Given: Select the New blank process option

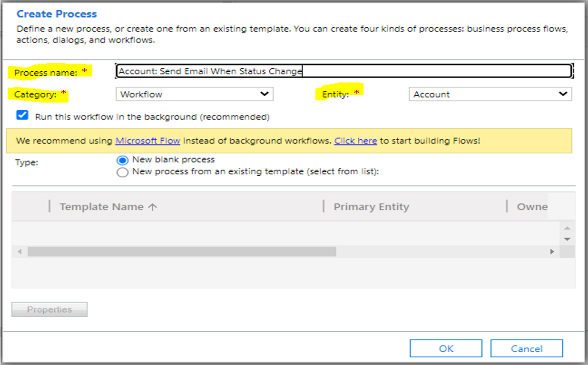Looking at the screenshot, I should (123, 161).
